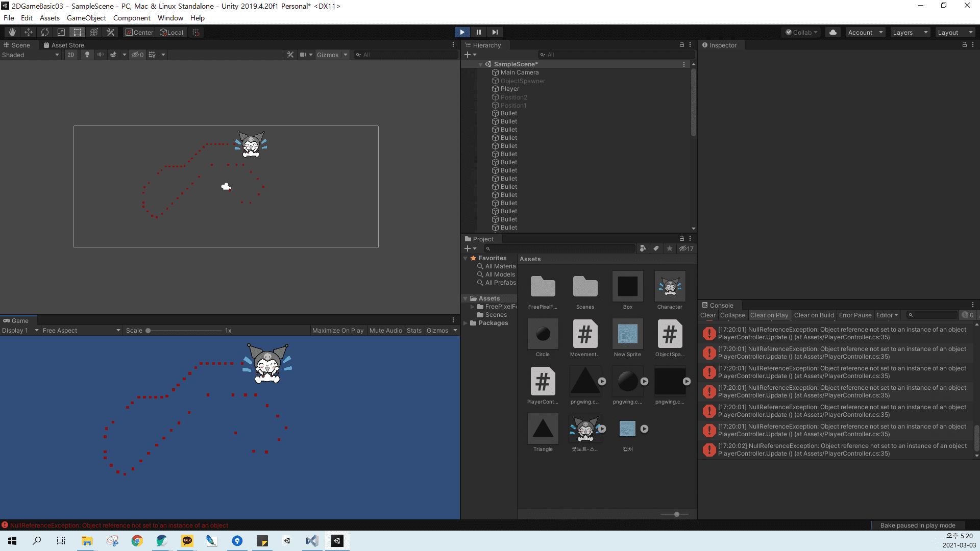The image size is (980, 551).
Task: Open the Display 1 dropdown in Game view
Action: (20, 330)
